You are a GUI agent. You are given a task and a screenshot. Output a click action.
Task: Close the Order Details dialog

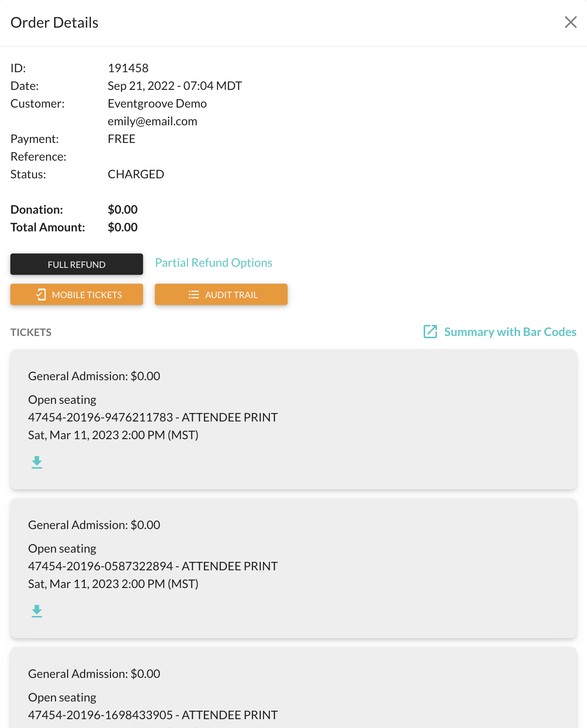[570, 22]
